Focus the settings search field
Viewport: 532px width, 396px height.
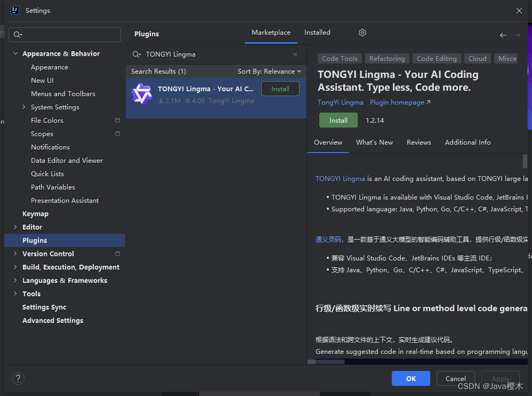(65, 35)
